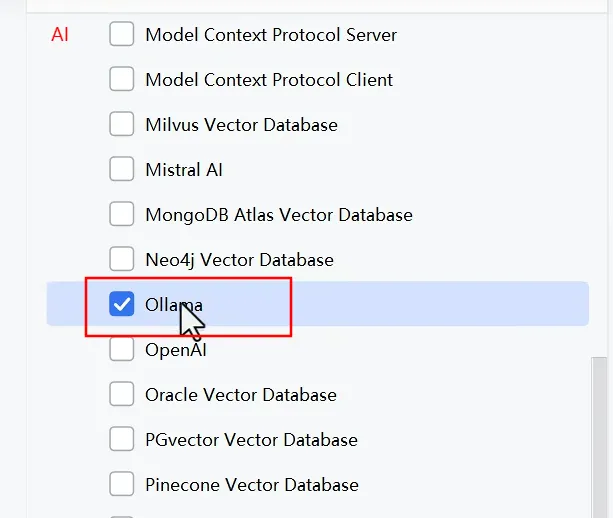Click the OpenAI label text

pos(176,350)
